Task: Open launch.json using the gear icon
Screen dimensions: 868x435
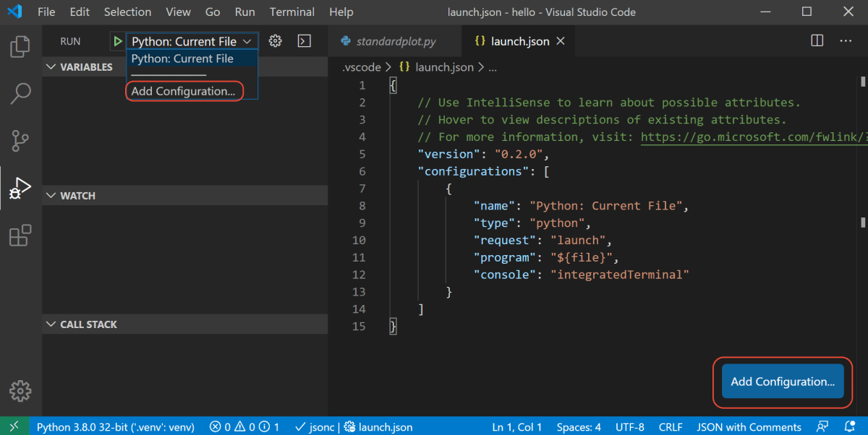Action: point(275,40)
